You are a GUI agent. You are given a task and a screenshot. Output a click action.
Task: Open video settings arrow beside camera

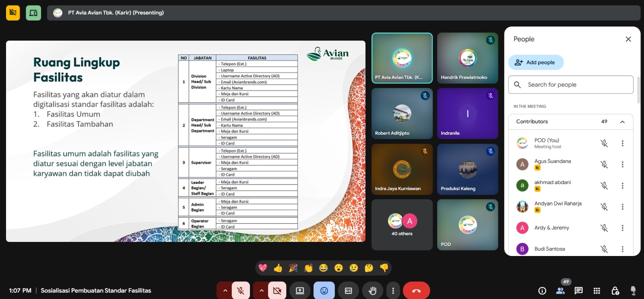tap(261, 291)
